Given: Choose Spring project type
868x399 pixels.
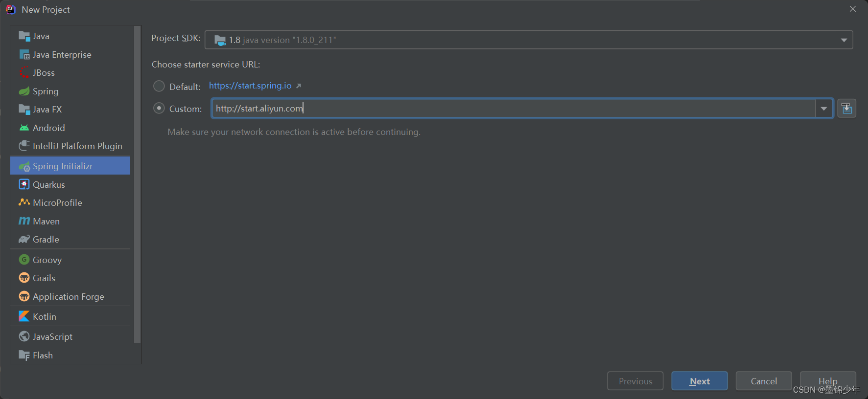Looking at the screenshot, I should click(70, 91).
